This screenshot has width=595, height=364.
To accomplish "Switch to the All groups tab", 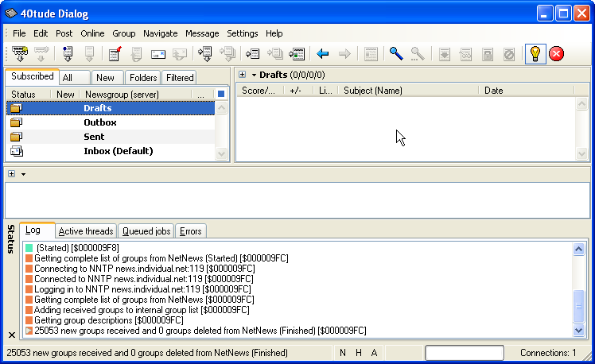I will pos(75,77).
